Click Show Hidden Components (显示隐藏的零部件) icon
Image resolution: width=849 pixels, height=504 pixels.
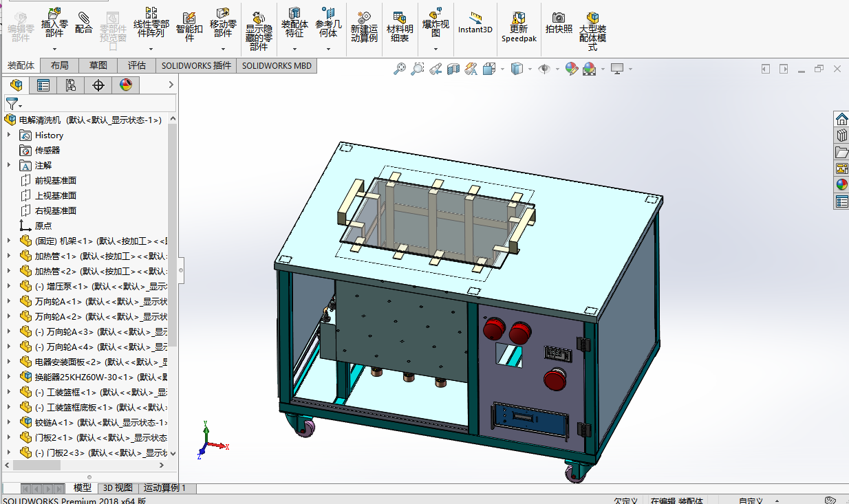[x=259, y=19]
